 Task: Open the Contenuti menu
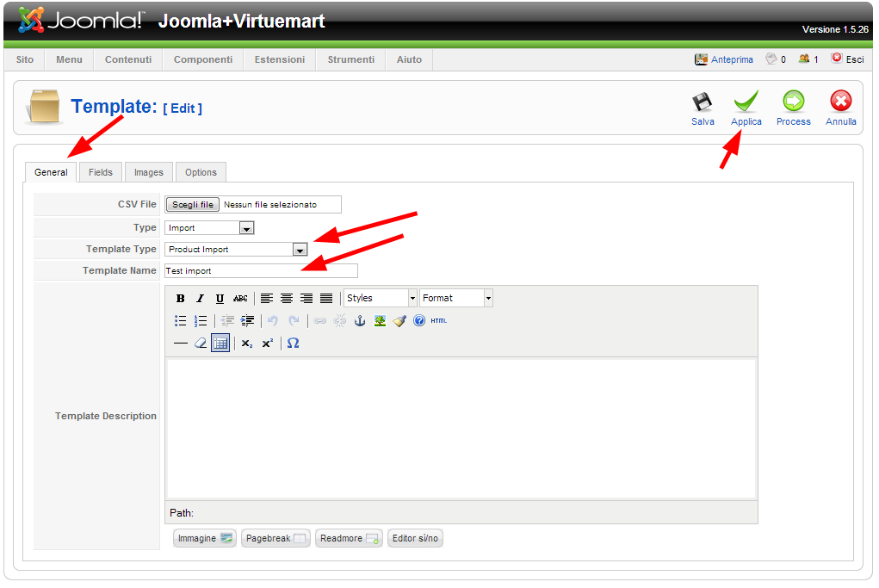pyautogui.click(x=127, y=60)
